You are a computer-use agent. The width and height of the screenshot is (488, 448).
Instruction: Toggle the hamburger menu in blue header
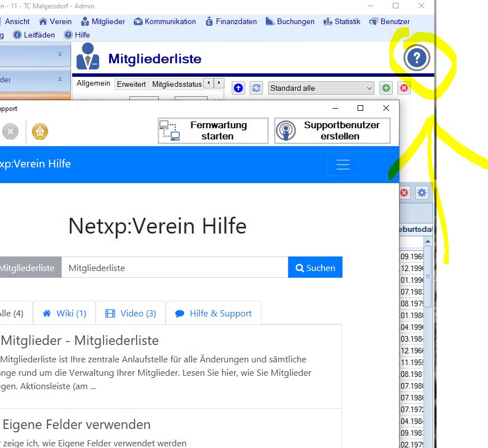coord(342,165)
